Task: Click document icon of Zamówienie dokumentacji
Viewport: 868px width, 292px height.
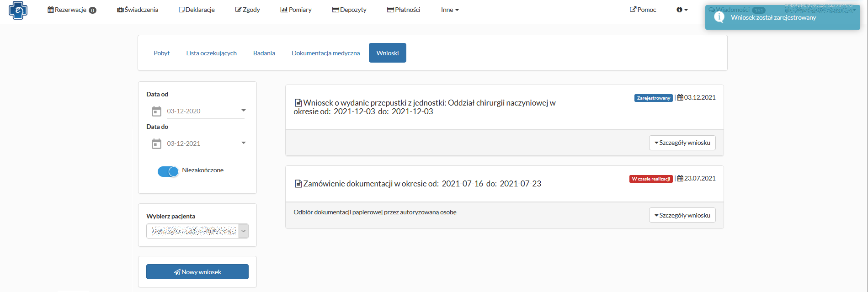Action: coord(298,184)
